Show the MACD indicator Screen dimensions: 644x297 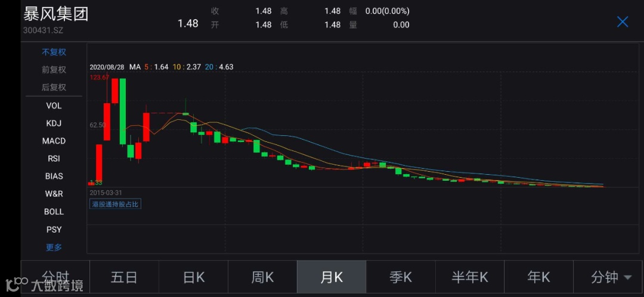click(x=54, y=141)
